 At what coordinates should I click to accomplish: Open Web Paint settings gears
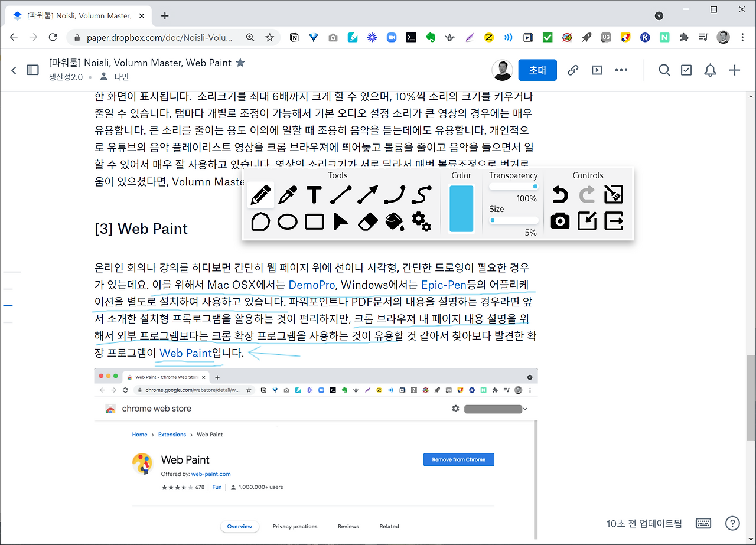tap(421, 221)
